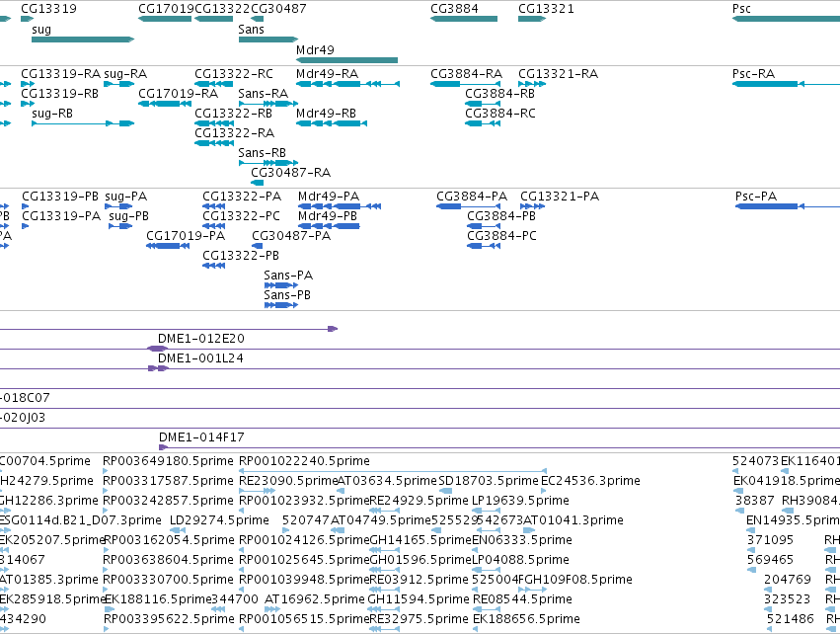Image resolution: width=840 pixels, height=634 pixels.
Task: Select transcript CG13322-RA
Action: 234,133
